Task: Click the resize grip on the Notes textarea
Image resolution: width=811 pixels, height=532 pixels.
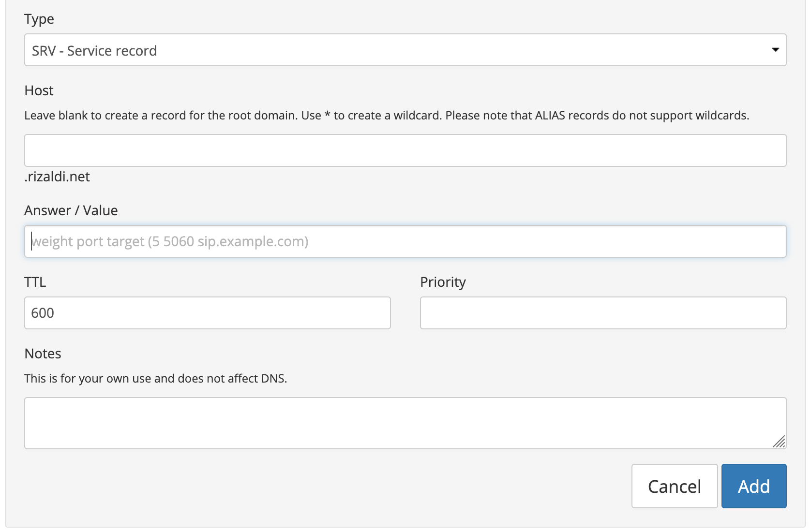Action: coord(780,443)
